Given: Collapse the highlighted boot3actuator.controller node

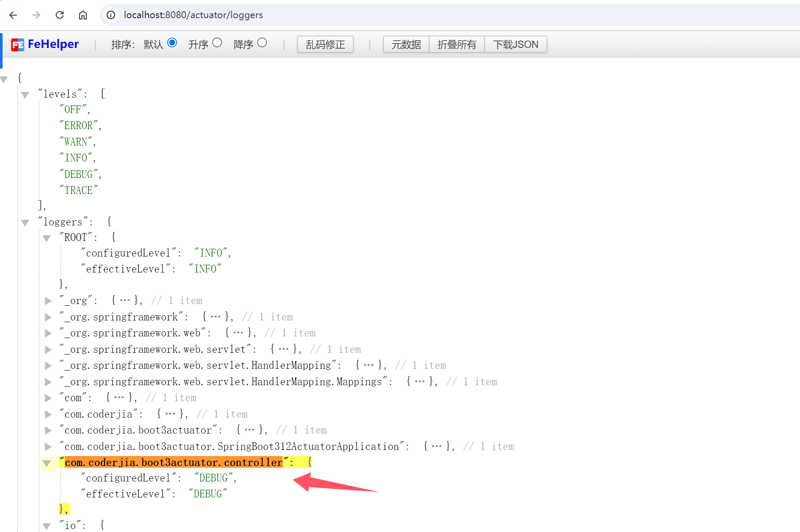Looking at the screenshot, I should tap(47, 464).
